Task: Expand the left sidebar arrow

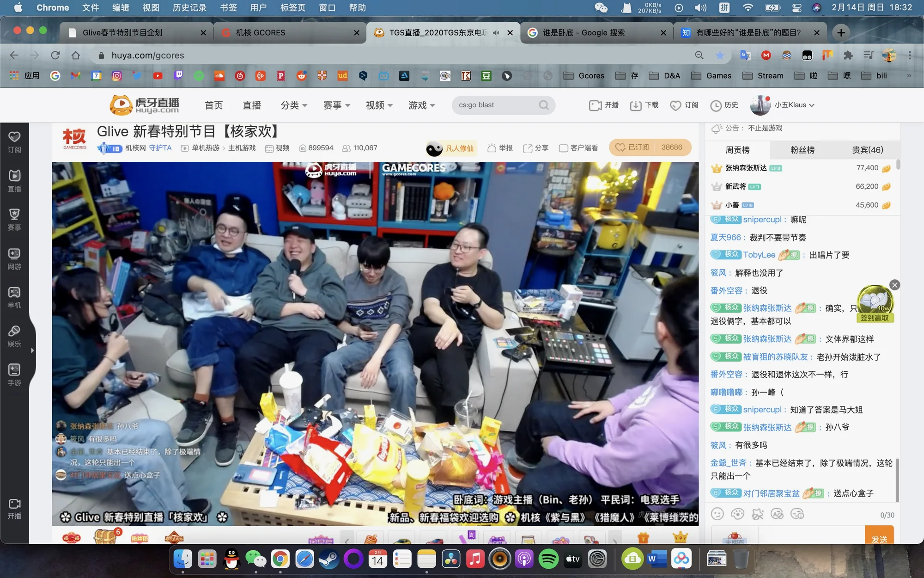Action: pyautogui.click(x=32, y=350)
